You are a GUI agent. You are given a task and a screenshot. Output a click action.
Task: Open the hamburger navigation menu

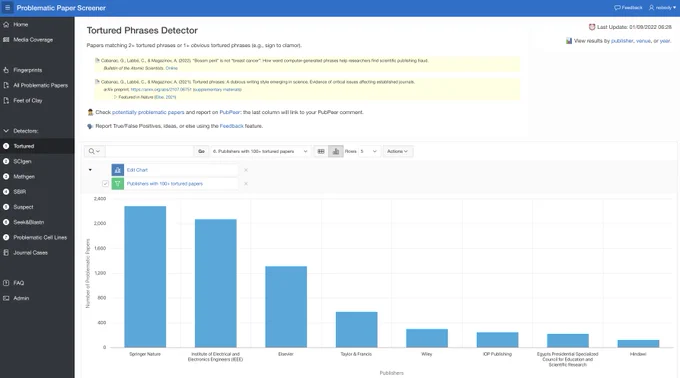(7, 8)
